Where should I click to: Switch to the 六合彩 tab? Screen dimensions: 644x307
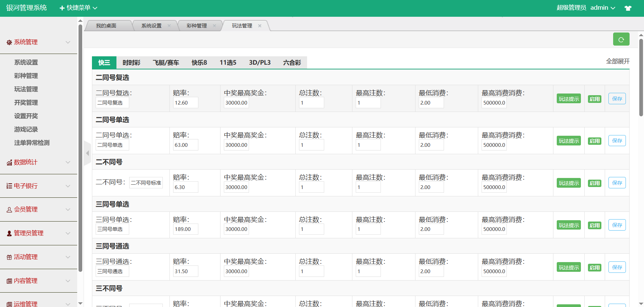292,63
